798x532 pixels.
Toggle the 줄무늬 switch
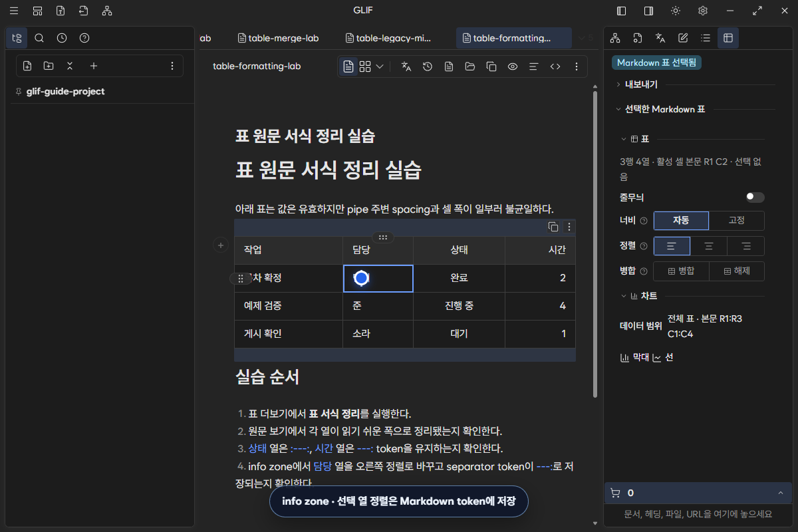click(755, 198)
